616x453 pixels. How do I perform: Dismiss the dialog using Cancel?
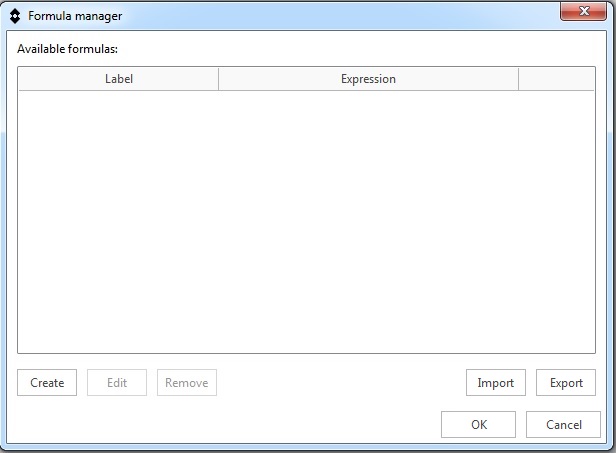564,425
